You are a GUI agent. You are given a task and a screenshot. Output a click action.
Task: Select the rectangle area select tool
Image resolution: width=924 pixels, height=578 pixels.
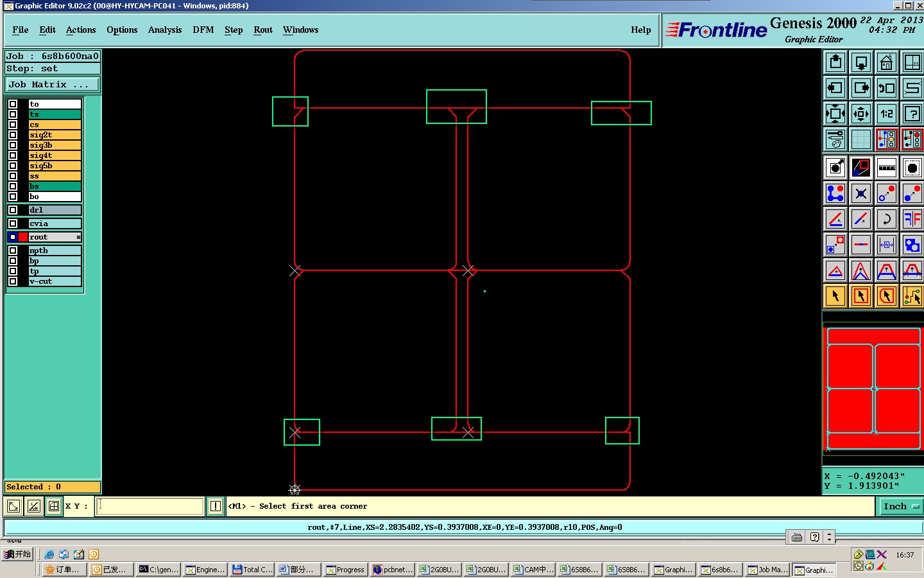861,296
